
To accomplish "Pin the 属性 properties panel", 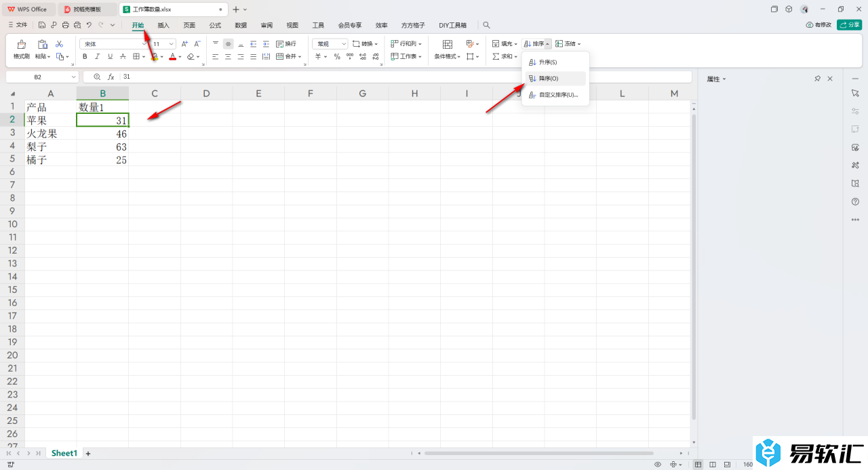I will (818, 79).
